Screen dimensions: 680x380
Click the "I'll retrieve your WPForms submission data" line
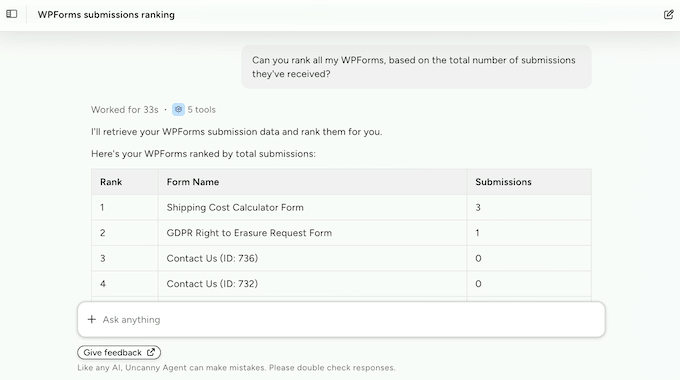237,132
